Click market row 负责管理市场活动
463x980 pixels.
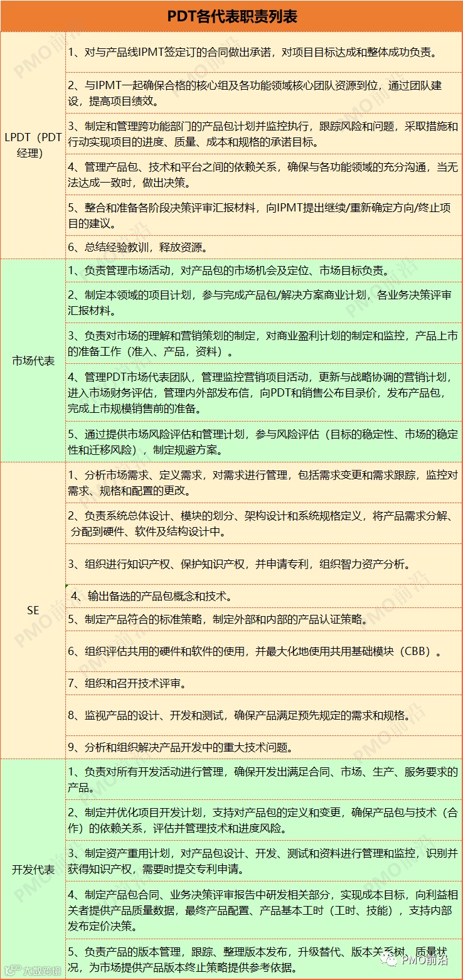pyautogui.click(x=263, y=271)
